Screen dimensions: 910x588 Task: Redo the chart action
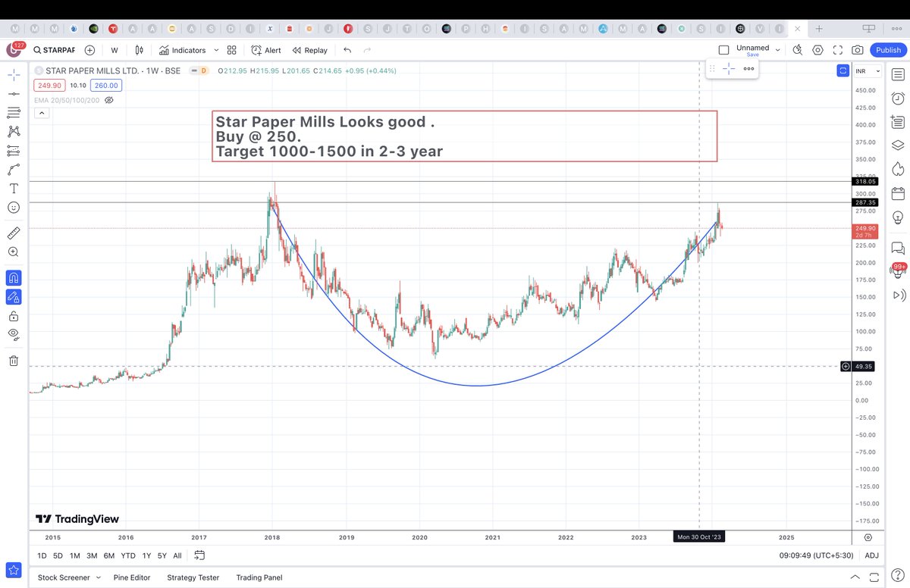coord(368,50)
